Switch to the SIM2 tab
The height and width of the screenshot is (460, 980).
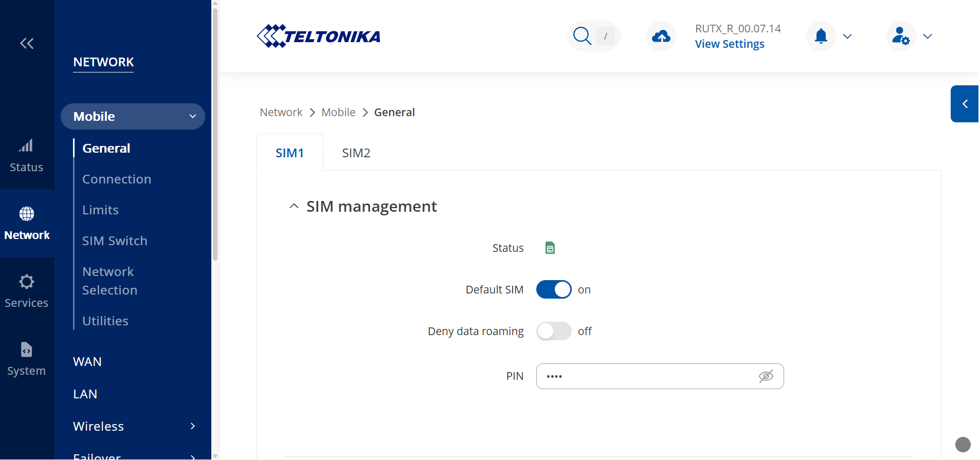[356, 153]
